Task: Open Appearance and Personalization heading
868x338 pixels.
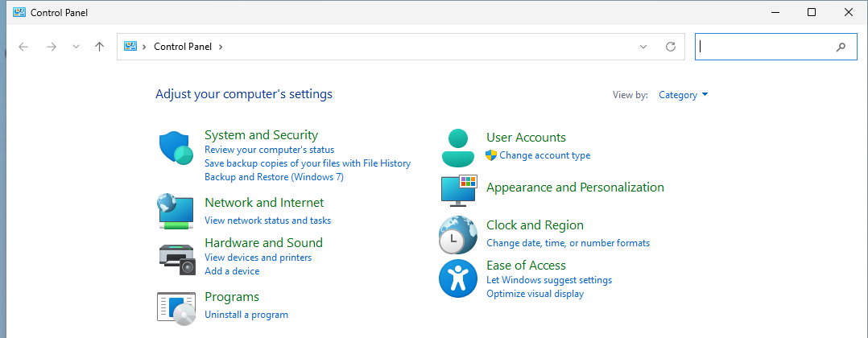Action: click(575, 188)
